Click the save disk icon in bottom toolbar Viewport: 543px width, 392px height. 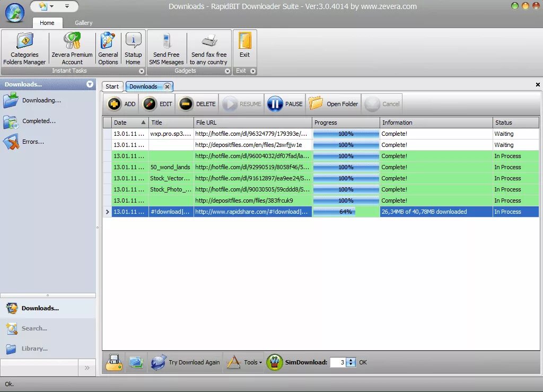coord(114,363)
